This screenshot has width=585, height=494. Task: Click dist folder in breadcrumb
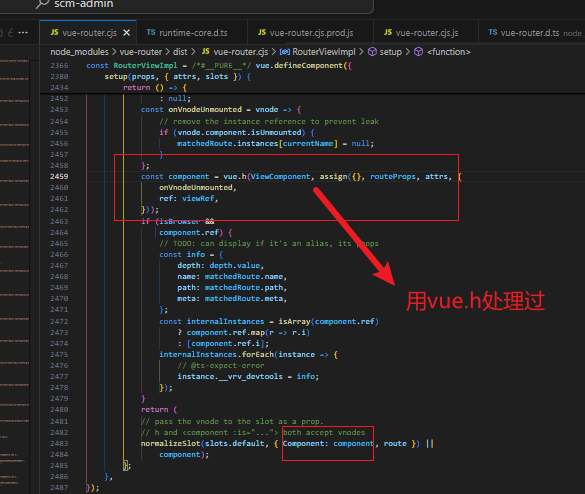point(180,52)
